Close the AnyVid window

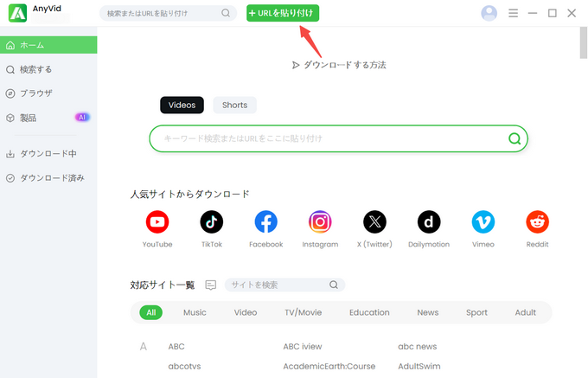coord(572,13)
